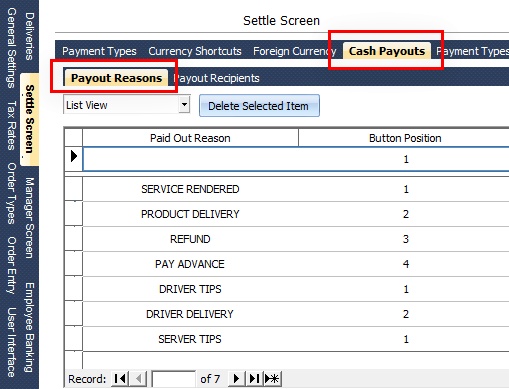
Task: Click row selector for PRODUCT DELIVERY
Action: pos(74,214)
